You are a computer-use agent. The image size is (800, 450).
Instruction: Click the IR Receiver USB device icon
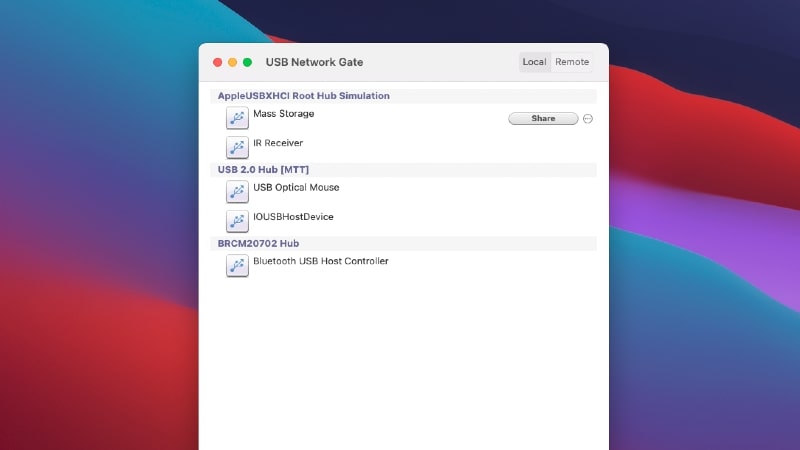tap(237, 147)
